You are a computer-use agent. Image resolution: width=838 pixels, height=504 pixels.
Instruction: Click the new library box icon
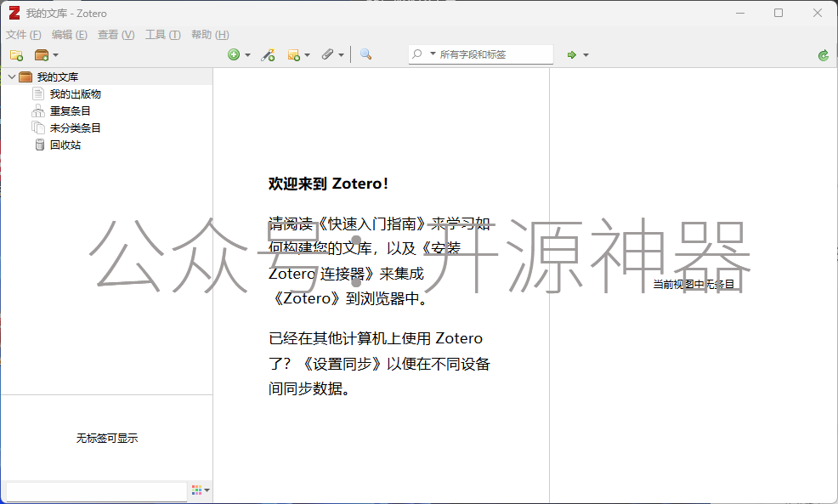41,55
